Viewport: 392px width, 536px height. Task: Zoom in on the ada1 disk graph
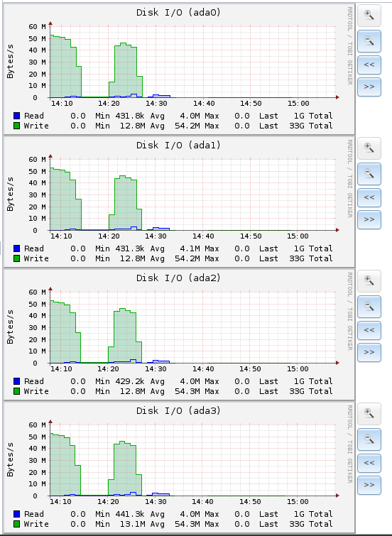click(x=369, y=148)
